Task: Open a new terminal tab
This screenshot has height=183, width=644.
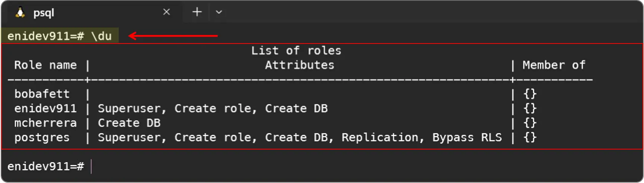Action: [x=197, y=12]
